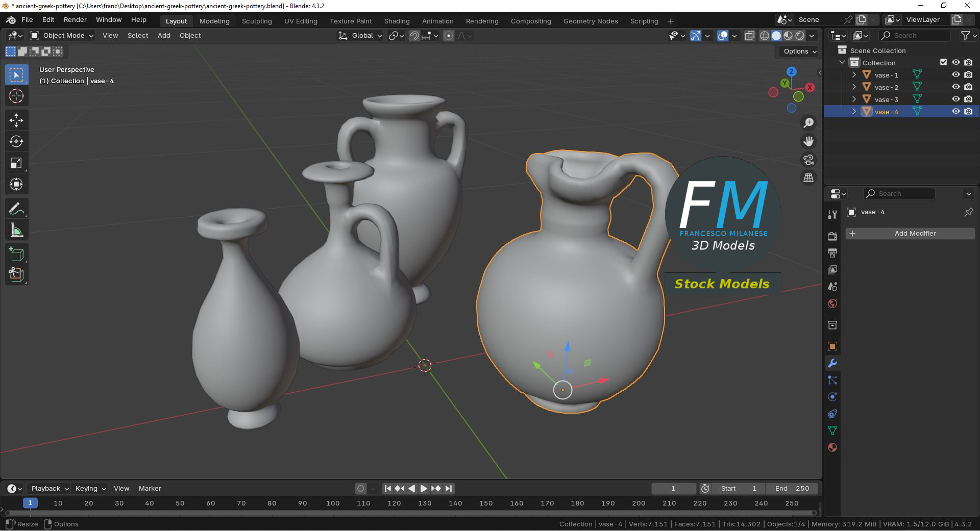The height and width of the screenshot is (531, 980).
Task: Pick the Add Cube tool
Action: pos(16,254)
